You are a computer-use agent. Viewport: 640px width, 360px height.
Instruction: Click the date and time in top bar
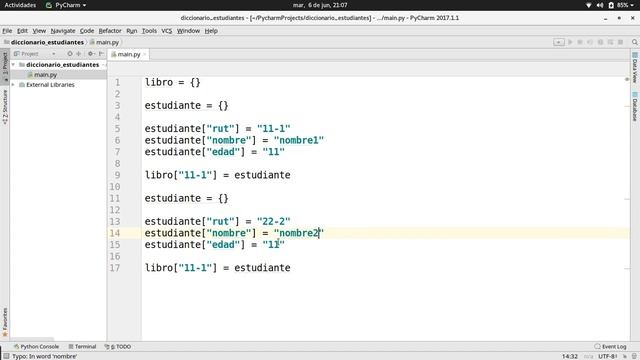(320, 5)
